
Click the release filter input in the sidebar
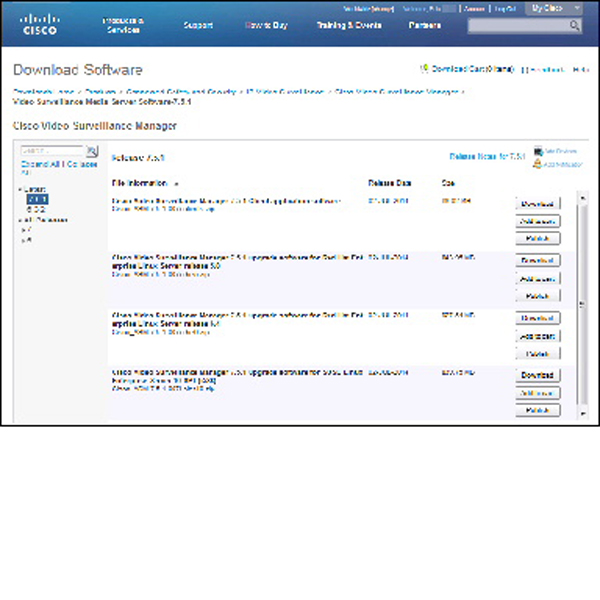[x=52, y=151]
